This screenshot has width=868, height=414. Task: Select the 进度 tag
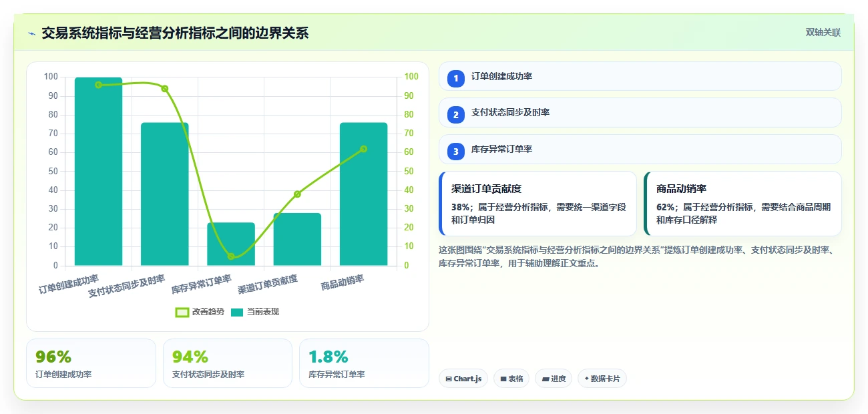(554, 379)
